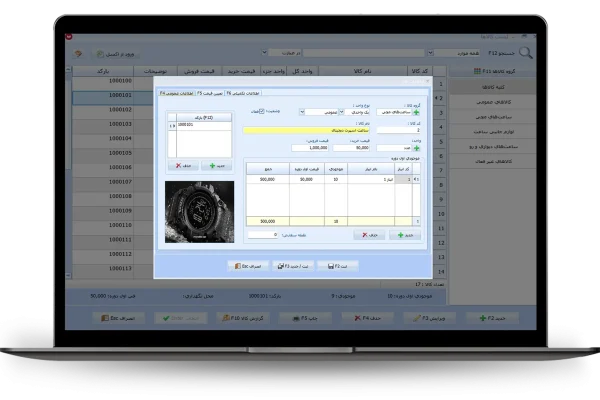Click the green plus beside the goods group field
Image resolution: width=600 pixels, height=400 pixels.
(416, 112)
